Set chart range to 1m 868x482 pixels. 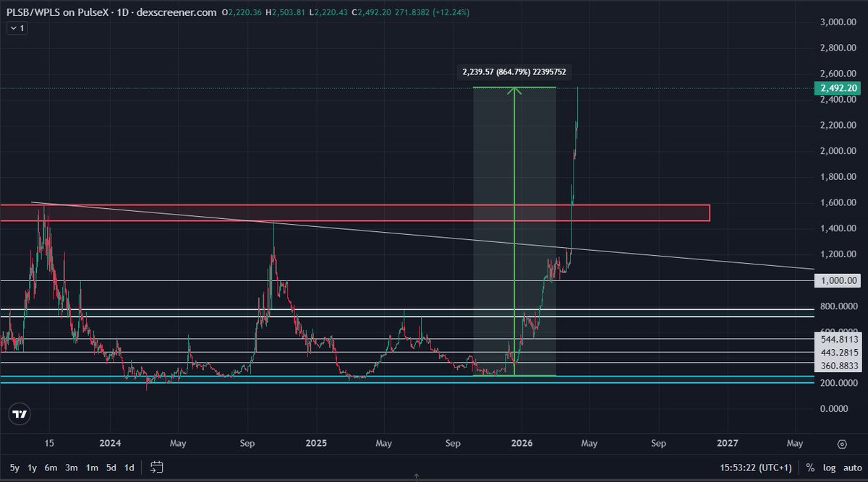click(x=92, y=468)
